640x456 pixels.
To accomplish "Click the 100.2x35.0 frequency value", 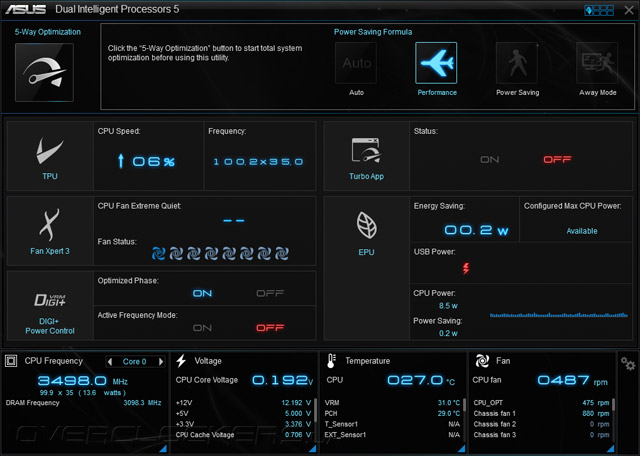I will point(258,162).
